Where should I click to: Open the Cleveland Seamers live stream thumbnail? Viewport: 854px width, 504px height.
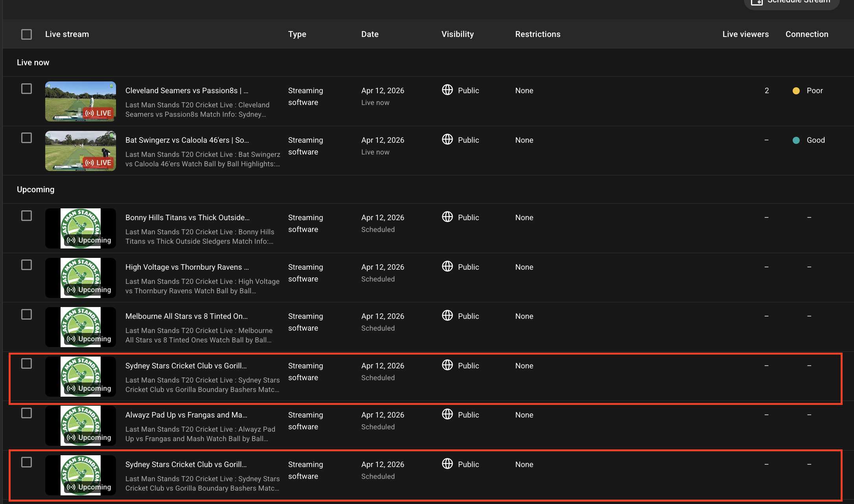[x=80, y=101]
